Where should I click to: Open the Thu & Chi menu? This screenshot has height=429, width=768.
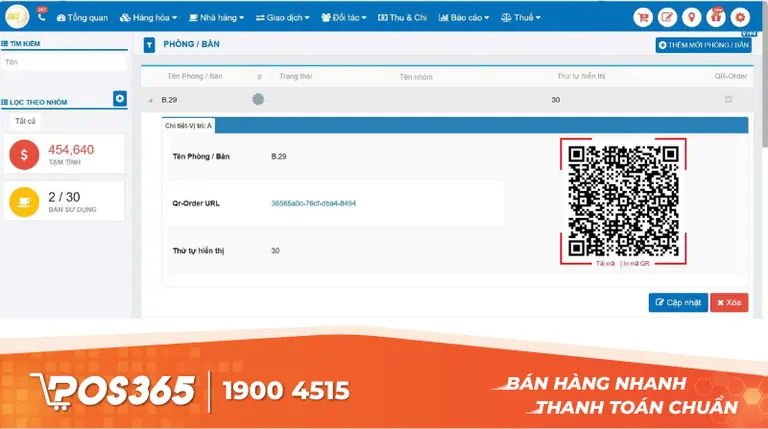(x=402, y=18)
